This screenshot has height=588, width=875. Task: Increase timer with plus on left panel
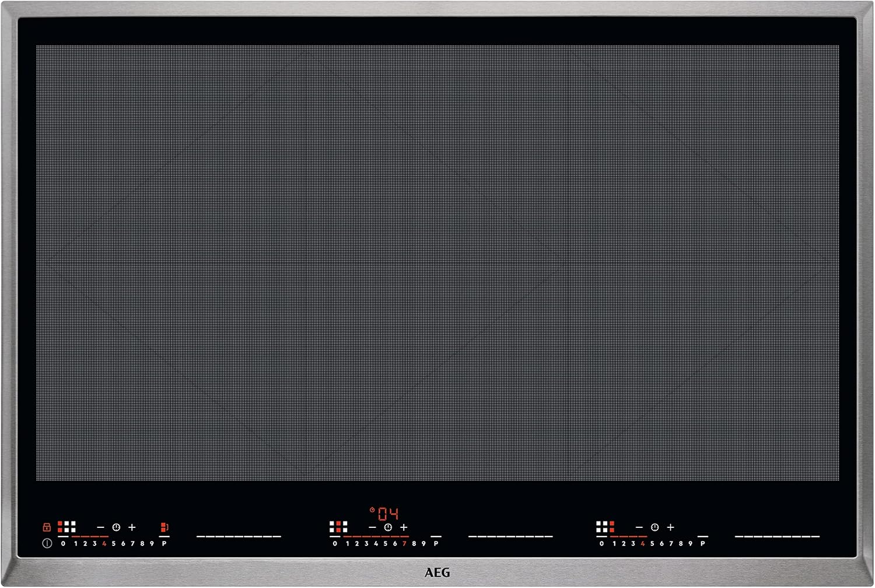[x=132, y=527]
